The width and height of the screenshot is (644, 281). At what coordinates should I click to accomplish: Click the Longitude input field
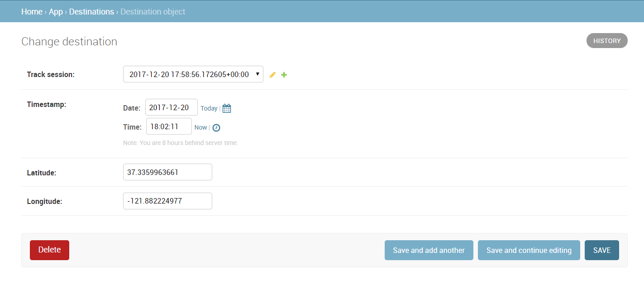(x=167, y=201)
